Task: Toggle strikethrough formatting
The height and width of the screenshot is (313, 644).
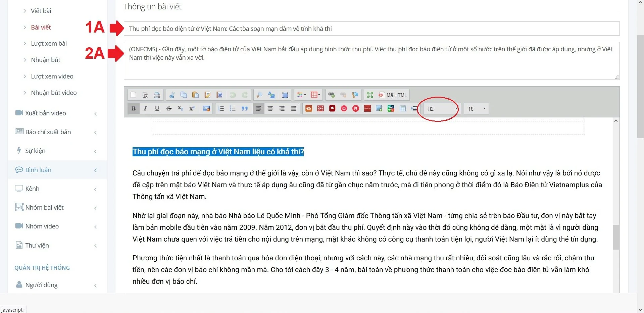Action: point(169,108)
